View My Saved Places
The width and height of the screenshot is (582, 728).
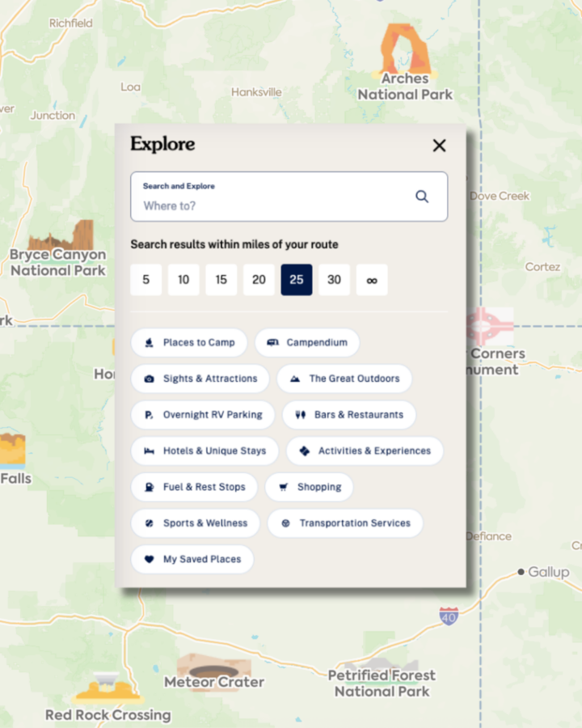(x=192, y=559)
